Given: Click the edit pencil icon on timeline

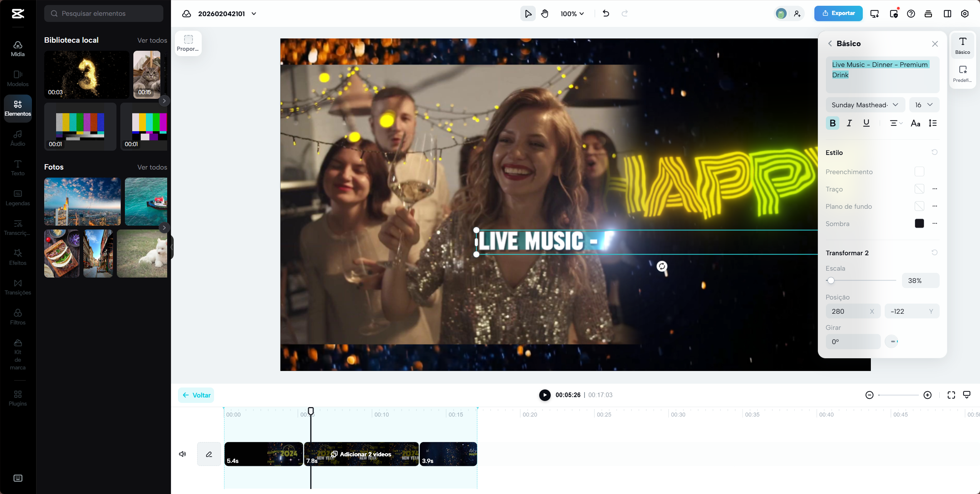Looking at the screenshot, I should [x=209, y=454].
